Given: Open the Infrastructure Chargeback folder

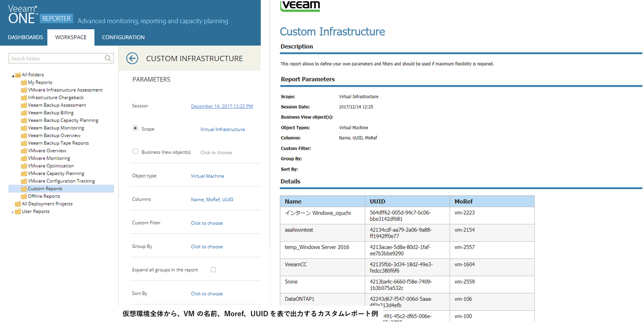Looking at the screenshot, I should tap(56, 98).
